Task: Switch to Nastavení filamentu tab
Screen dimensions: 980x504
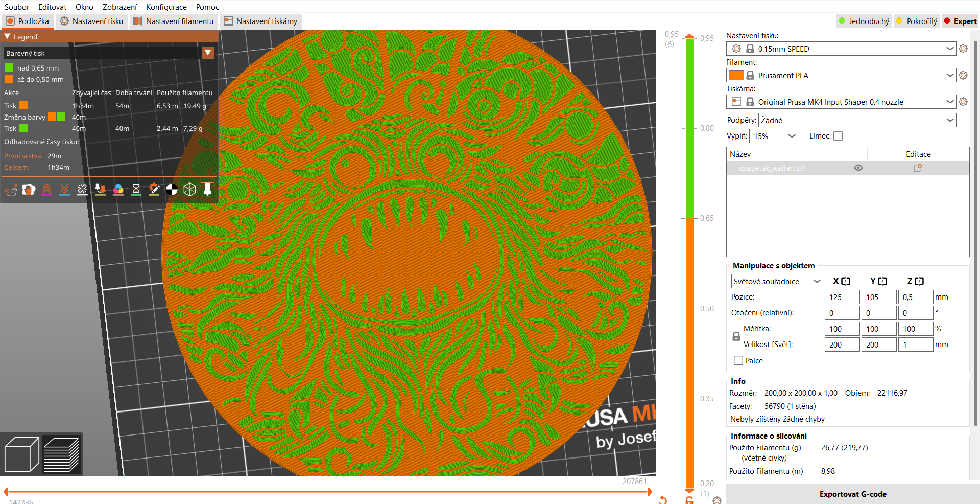Action: (174, 21)
